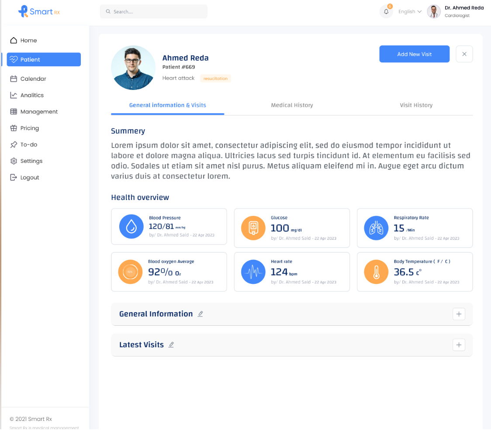Click the Pricing icon in sidebar
The image size is (491, 448).
(x=13, y=128)
